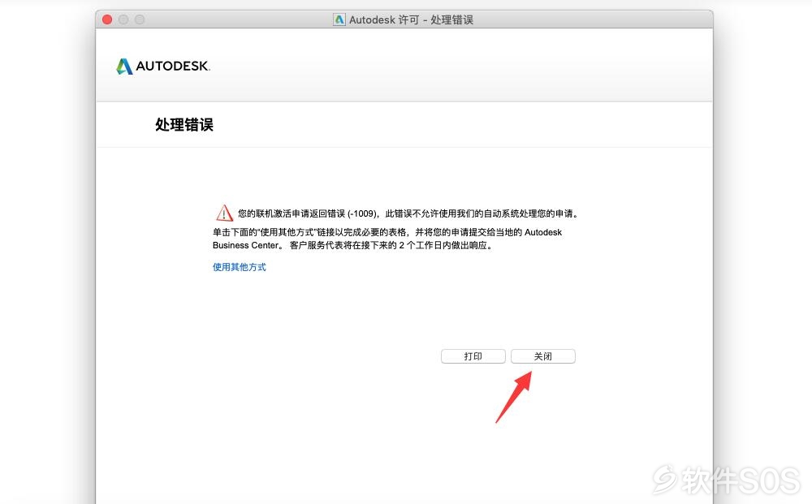Click the error message mentioning (-1009)
This screenshot has width=812, height=504.
[x=408, y=213]
